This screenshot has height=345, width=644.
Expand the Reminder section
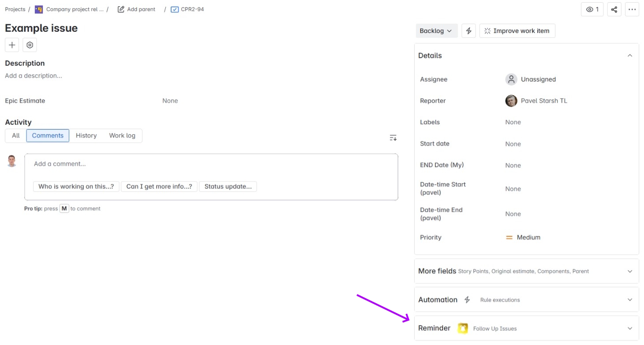pos(630,328)
